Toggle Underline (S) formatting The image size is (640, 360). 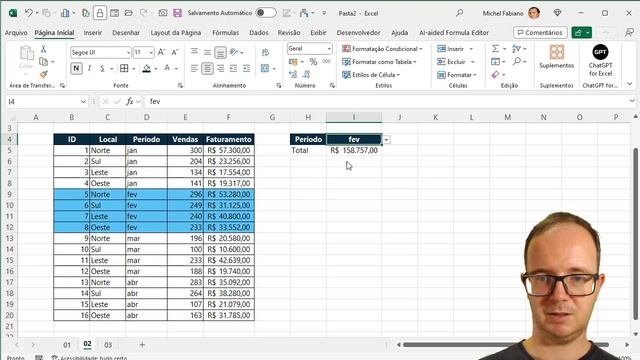tap(102, 68)
